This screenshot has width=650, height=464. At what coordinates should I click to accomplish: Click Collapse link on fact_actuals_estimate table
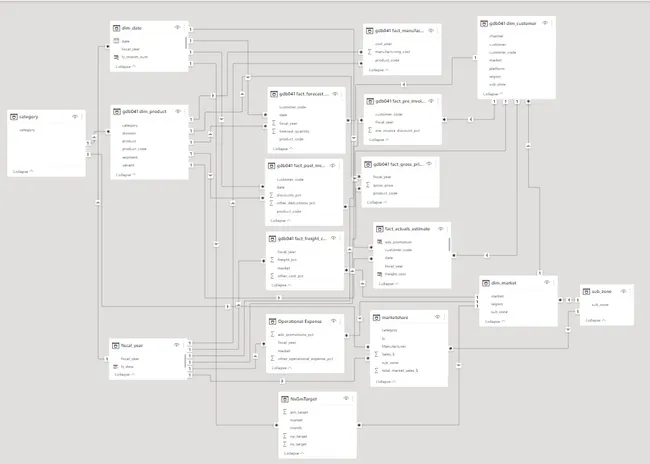click(x=389, y=284)
